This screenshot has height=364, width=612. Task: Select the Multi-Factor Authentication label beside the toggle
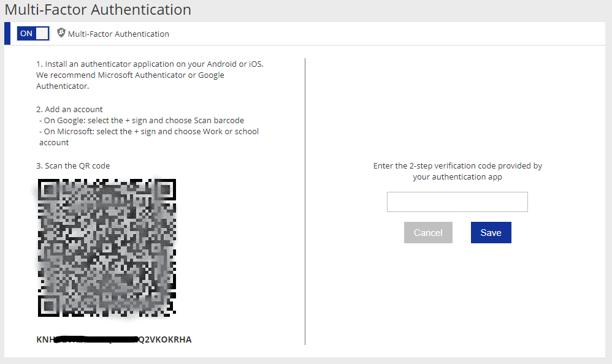click(118, 34)
